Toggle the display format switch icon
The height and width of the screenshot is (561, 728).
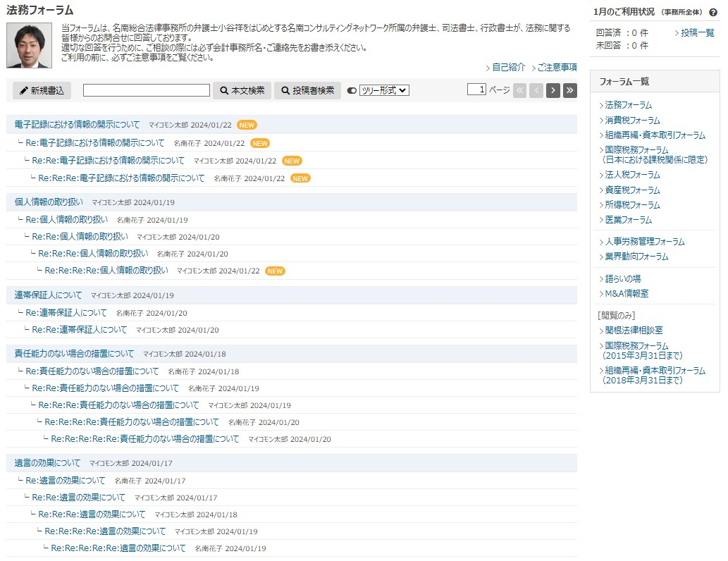[x=352, y=90]
